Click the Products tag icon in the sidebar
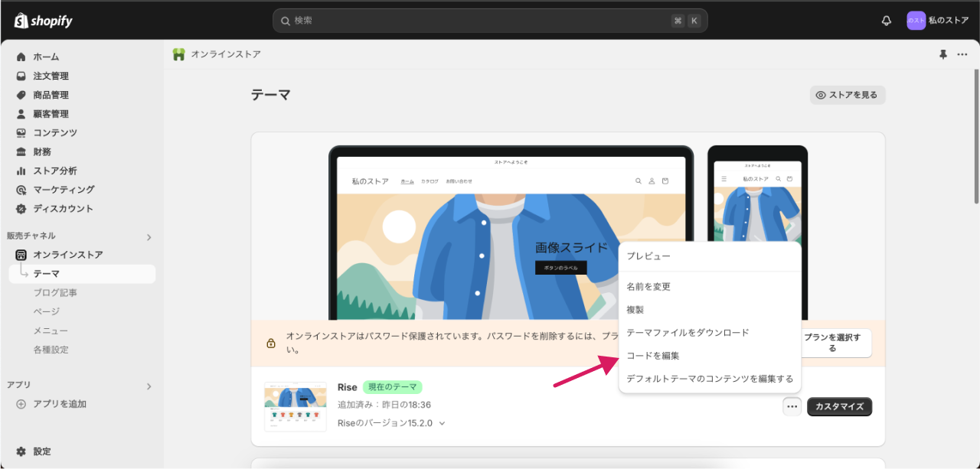The height and width of the screenshot is (469, 980). (21, 95)
